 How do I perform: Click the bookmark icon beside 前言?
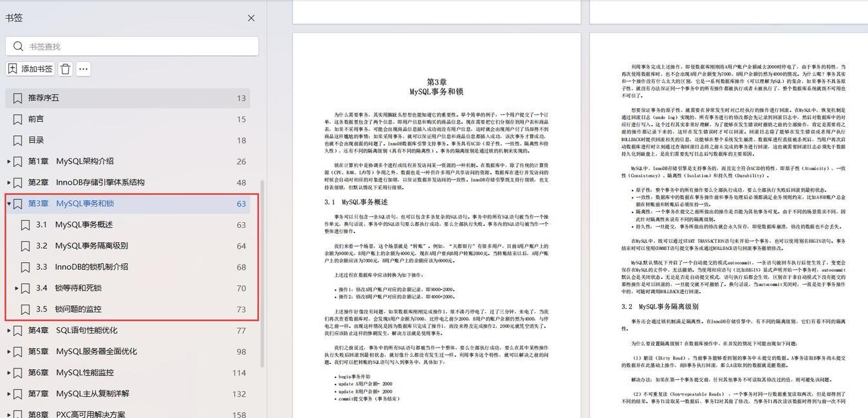(17, 119)
